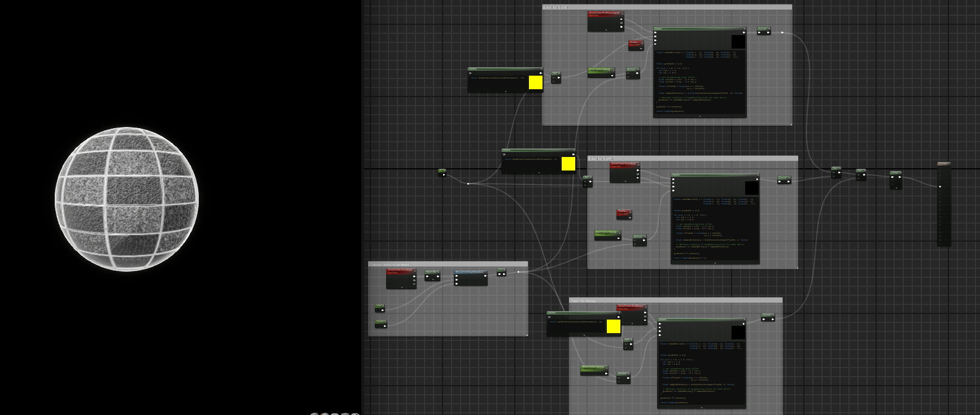Click the black preview thumbnail in Sobel for Scene
Screen dimensions: 980x415
(738, 42)
